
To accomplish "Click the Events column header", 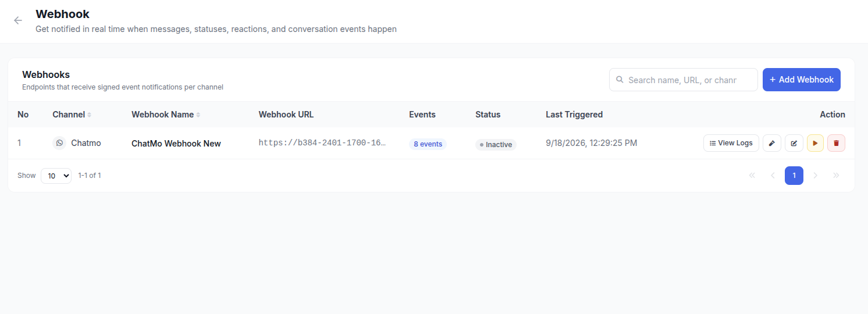I will coord(422,115).
